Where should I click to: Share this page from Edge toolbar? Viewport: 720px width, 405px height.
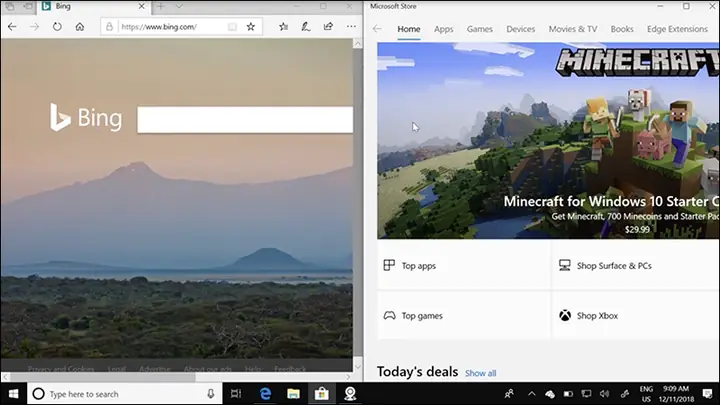pyautogui.click(x=328, y=27)
